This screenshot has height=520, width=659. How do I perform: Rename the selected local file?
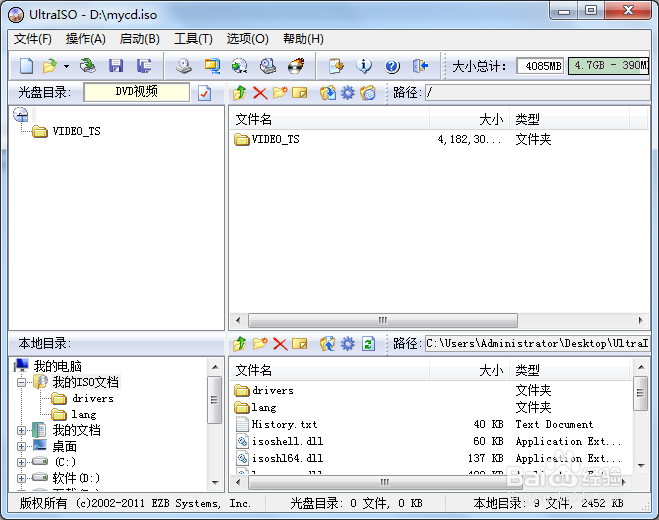pos(300,344)
